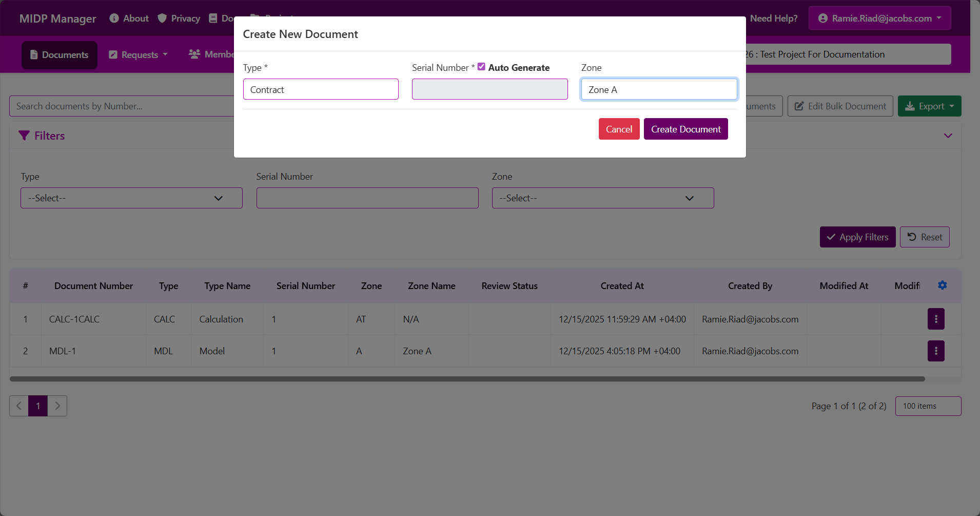Click the Edit Bulk Document button
Viewport: 980px width, 516px height.
pyautogui.click(x=840, y=106)
